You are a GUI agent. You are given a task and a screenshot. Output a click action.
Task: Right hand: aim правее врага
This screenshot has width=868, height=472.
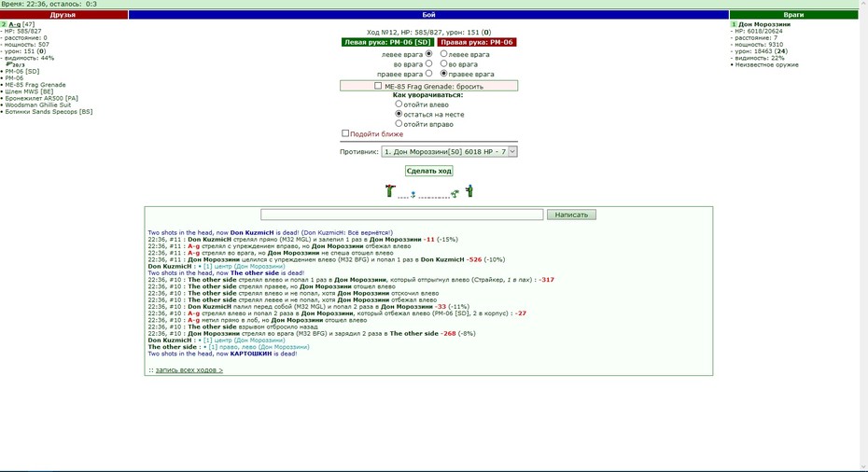tap(443, 73)
